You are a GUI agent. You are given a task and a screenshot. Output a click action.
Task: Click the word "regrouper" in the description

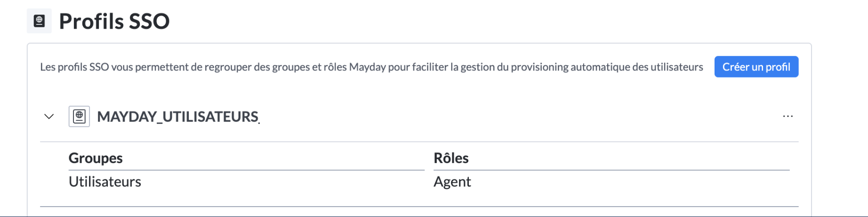coord(228,67)
